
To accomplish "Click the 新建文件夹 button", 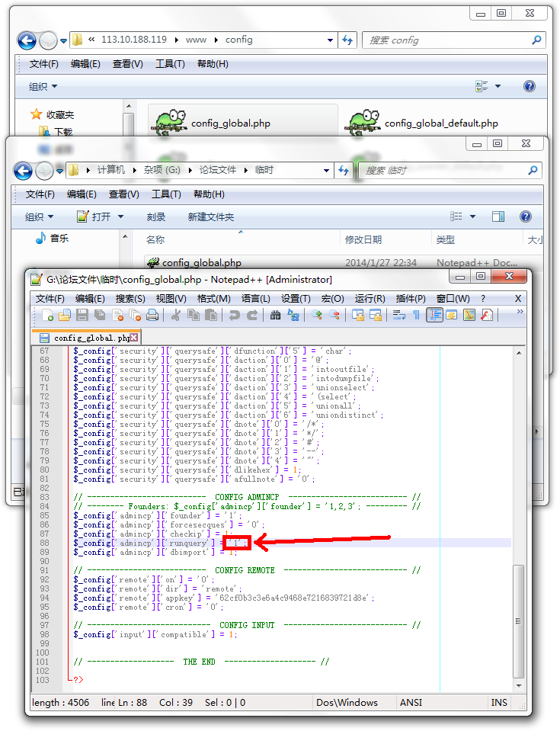I will click(x=210, y=217).
